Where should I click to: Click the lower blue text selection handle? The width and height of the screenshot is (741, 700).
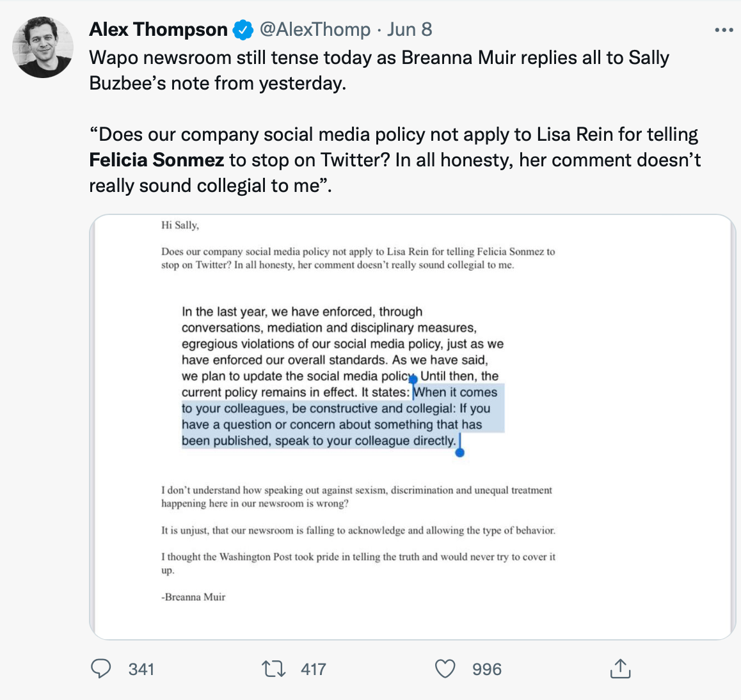459,452
